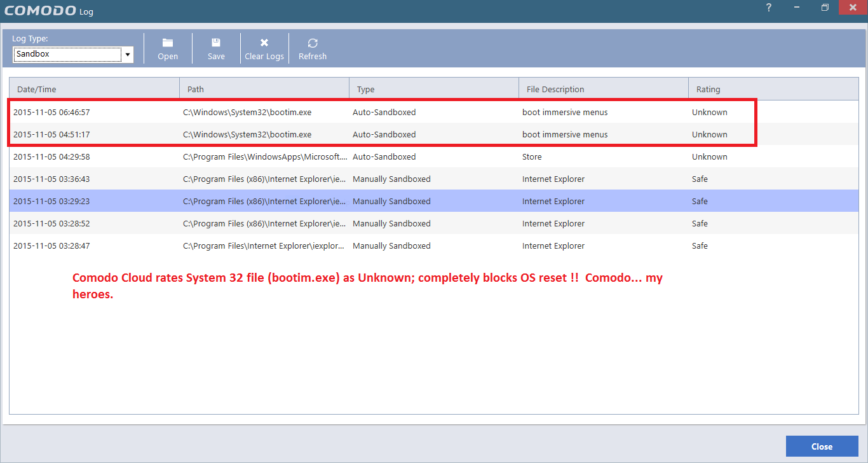The image size is (868, 463).
Task: Select the 04:29:58 log entry timestamp
Action: pyautogui.click(x=51, y=157)
